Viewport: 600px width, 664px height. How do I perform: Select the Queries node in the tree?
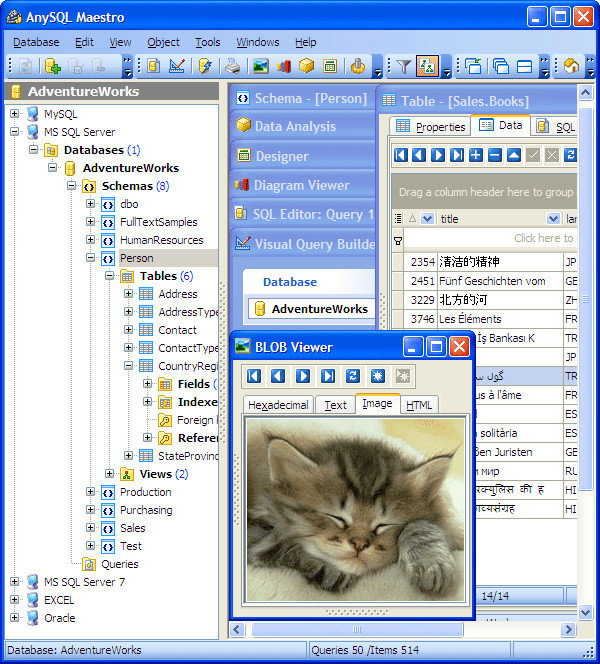(119, 564)
